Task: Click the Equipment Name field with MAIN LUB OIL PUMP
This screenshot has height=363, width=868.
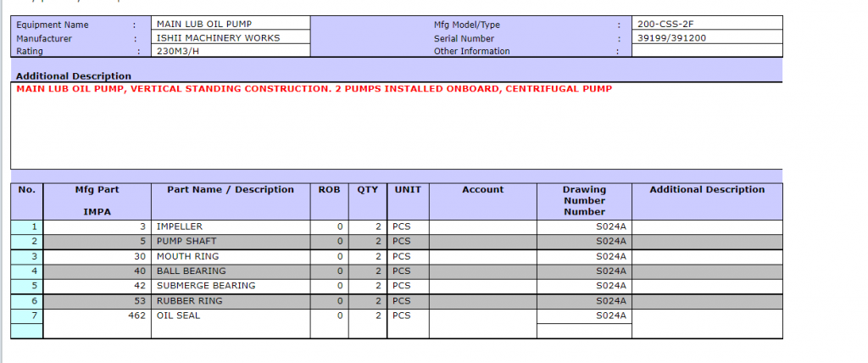Action: pyautogui.click(x=231, y=25)
